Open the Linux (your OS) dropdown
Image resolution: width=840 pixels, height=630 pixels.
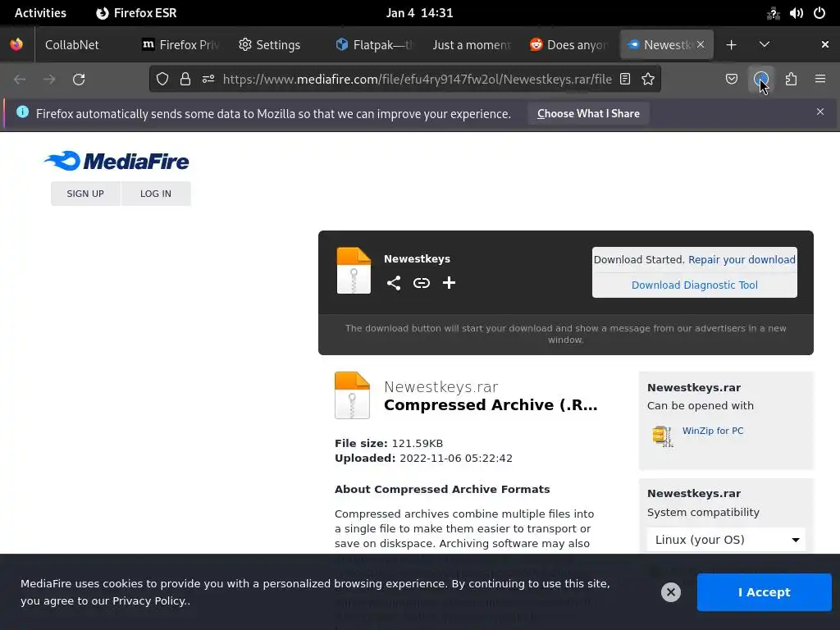point(726,540)
